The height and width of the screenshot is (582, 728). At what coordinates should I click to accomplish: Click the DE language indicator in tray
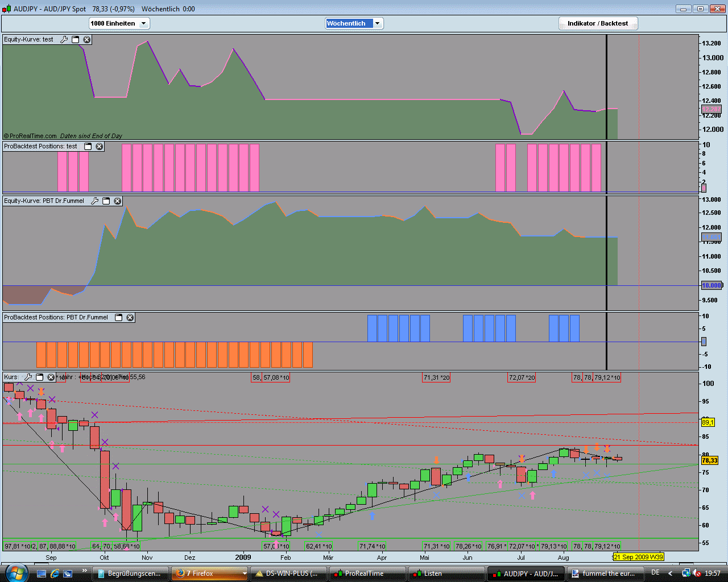pos(655,573)
